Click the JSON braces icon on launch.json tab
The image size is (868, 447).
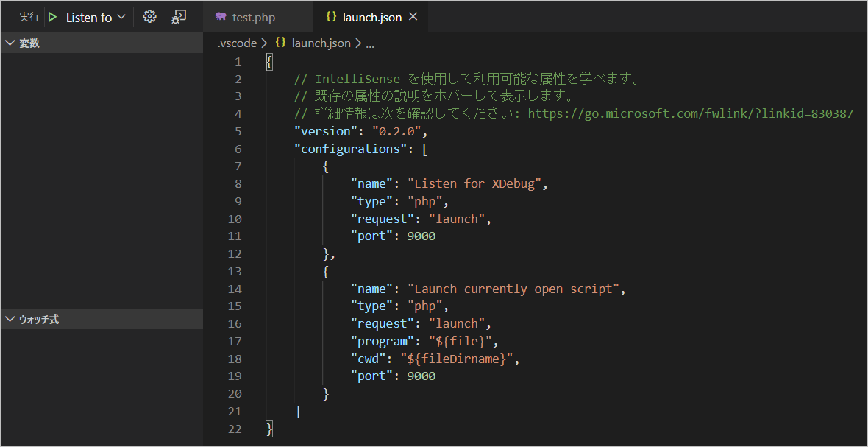coord(333,15)
